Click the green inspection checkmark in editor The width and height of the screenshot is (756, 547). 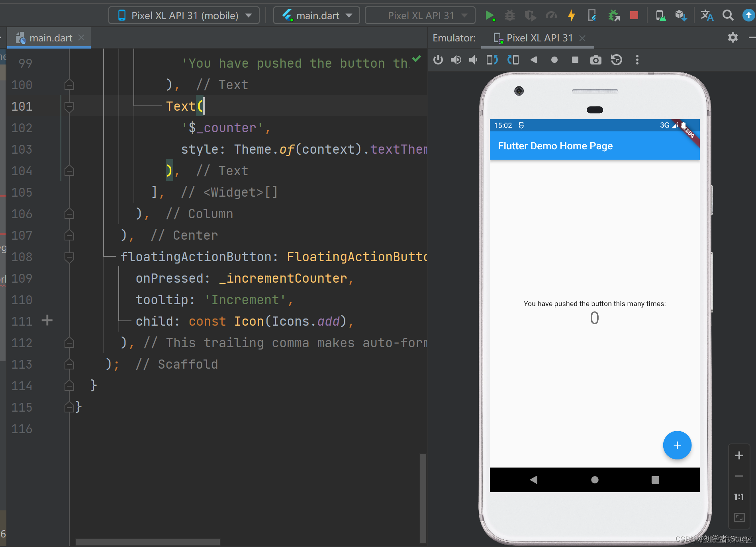(x=417, y=59)
